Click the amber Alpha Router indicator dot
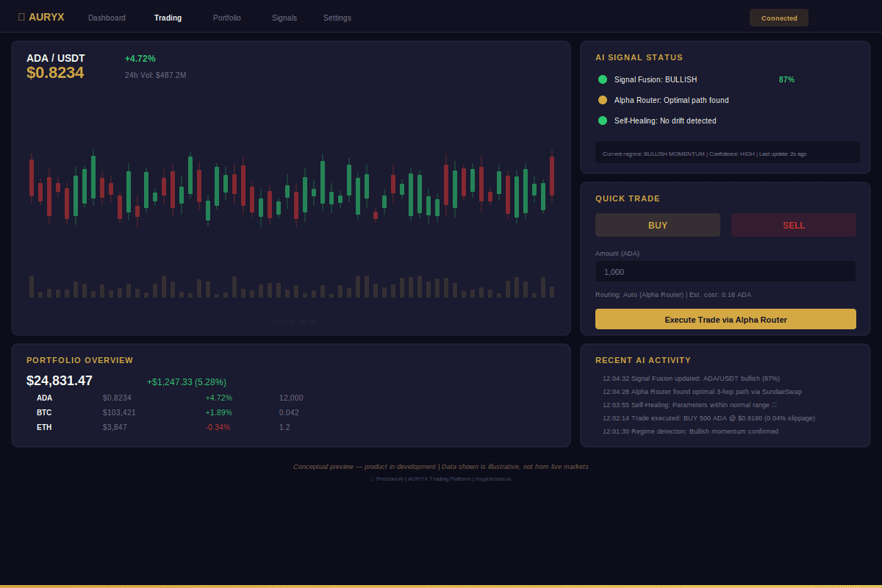The height and width of the screenshot is (588, 882). click(x=603, y=100)
